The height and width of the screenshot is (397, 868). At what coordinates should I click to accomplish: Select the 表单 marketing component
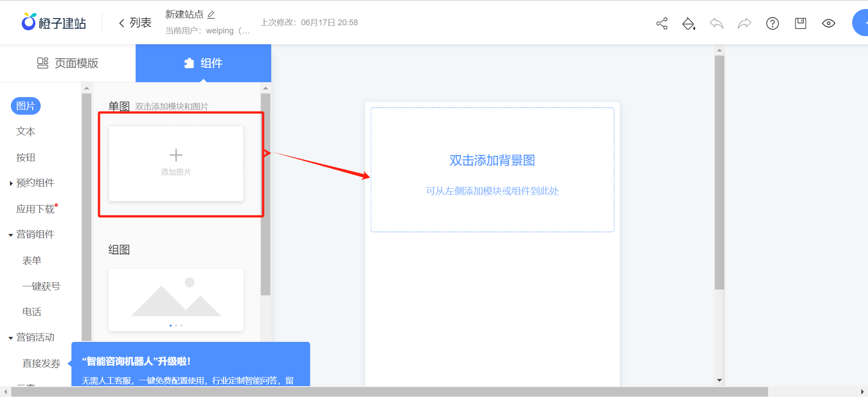32,261
